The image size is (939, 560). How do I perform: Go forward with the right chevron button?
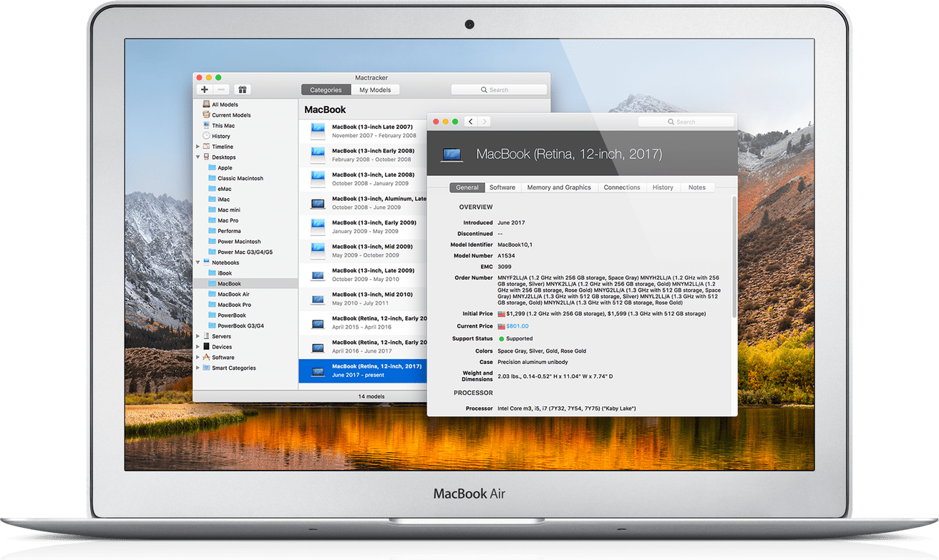tap(484, 122)
